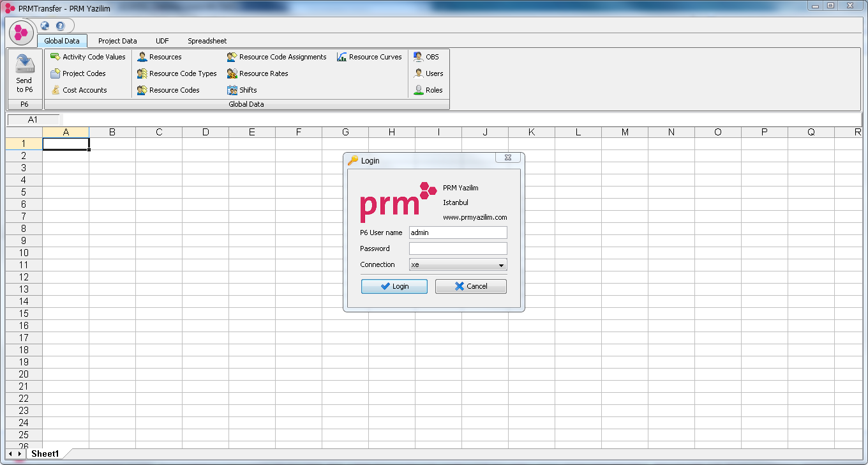Image resolution: width=868 pixels, height=465 pixels.
Task: Open the PRM application menu button
Action: click(22, 31)
